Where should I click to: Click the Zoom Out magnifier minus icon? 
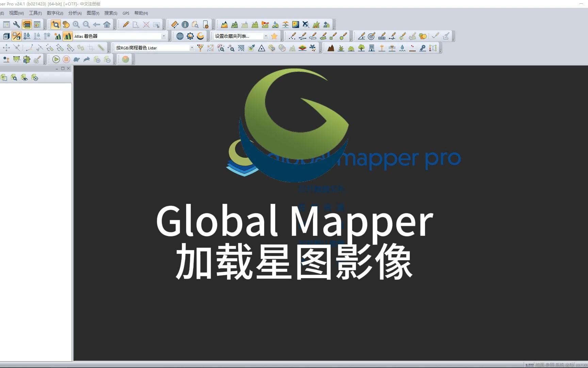point(86,25)
